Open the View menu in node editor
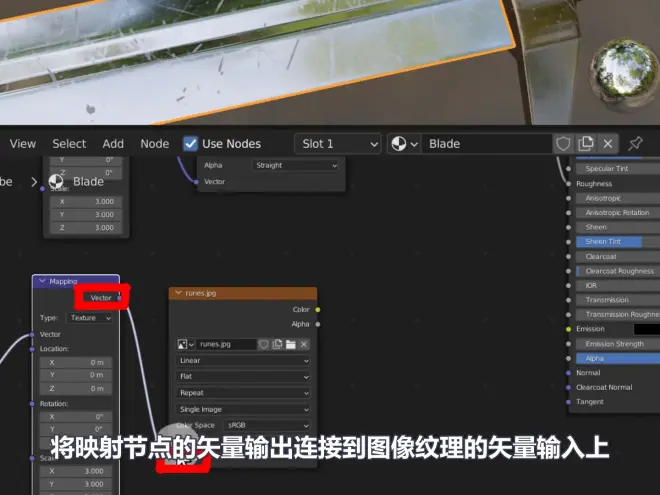 (23, 144)
